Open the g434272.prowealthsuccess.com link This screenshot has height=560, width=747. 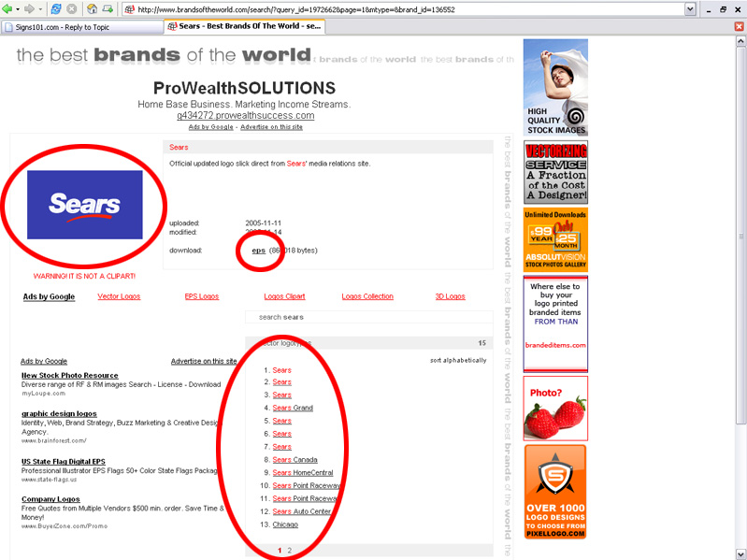[x=245, y=116]
